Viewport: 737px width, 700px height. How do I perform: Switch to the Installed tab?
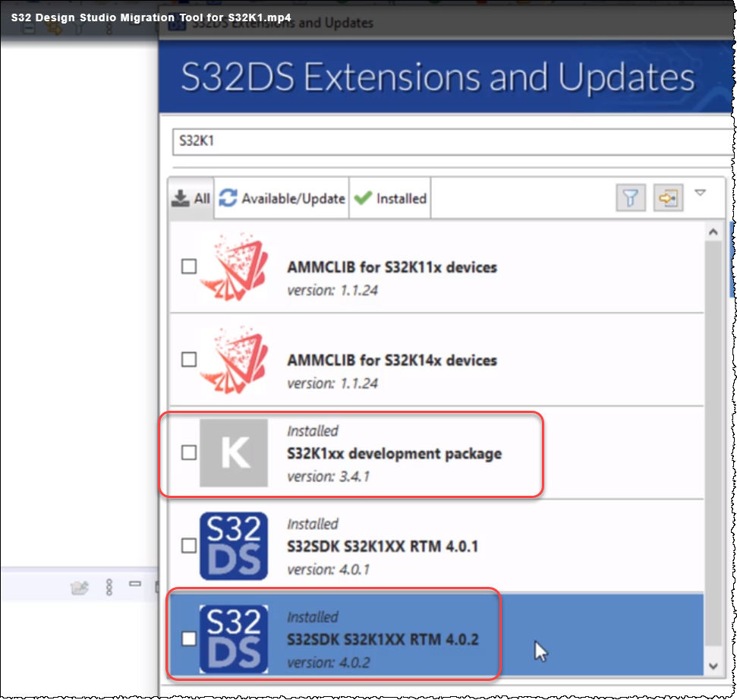(390, 198)
